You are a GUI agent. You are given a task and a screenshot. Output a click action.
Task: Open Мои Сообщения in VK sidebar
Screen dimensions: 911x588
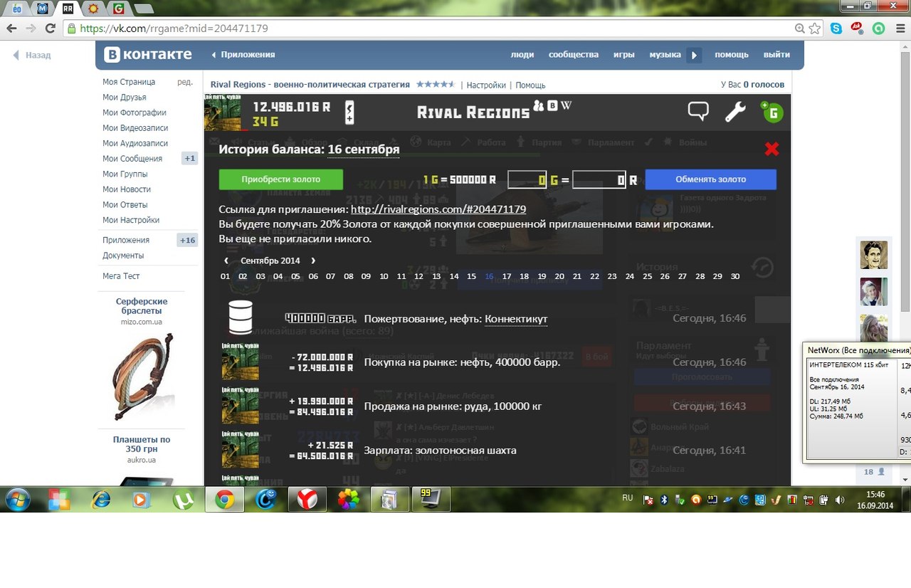[x=132, y=159]
